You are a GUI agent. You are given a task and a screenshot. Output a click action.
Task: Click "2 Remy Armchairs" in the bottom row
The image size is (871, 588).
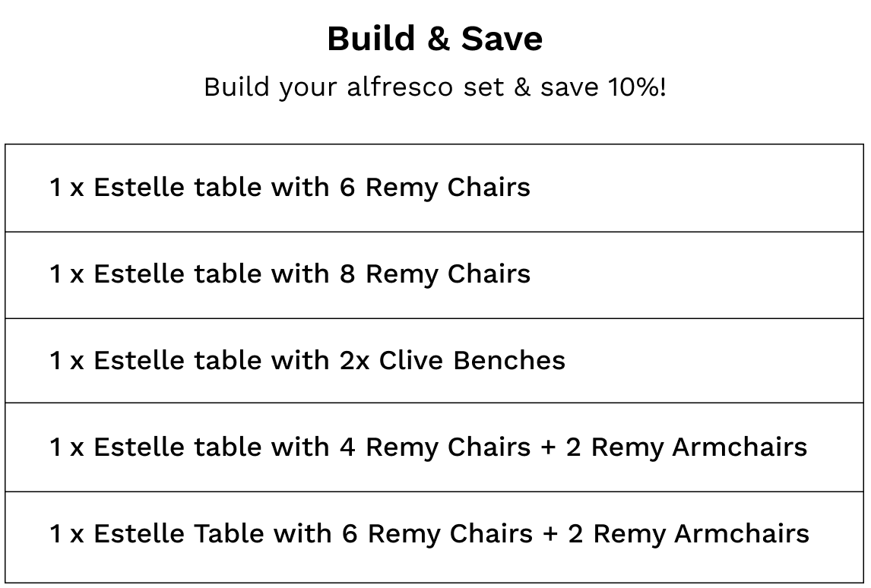click(x=689, y=534)
